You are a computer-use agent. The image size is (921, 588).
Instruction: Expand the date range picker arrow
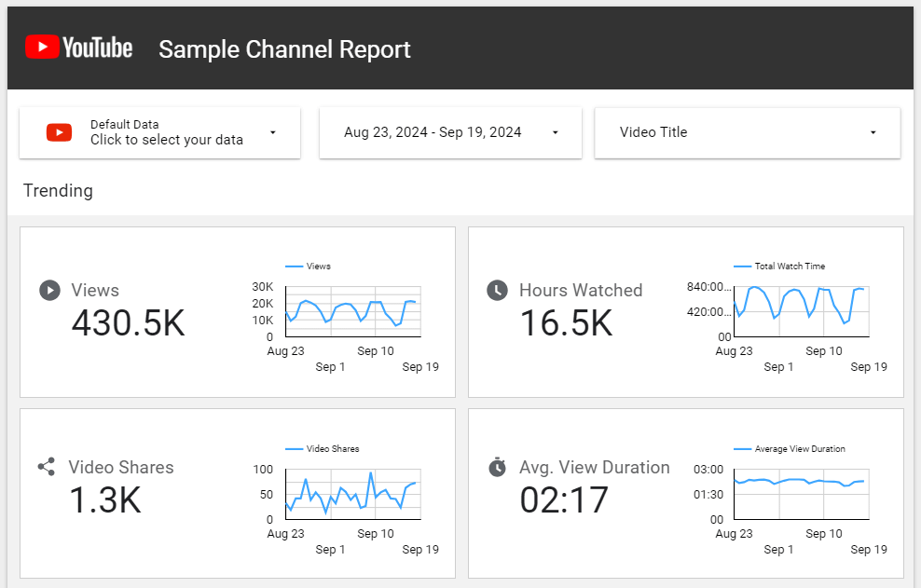[555, 132]
